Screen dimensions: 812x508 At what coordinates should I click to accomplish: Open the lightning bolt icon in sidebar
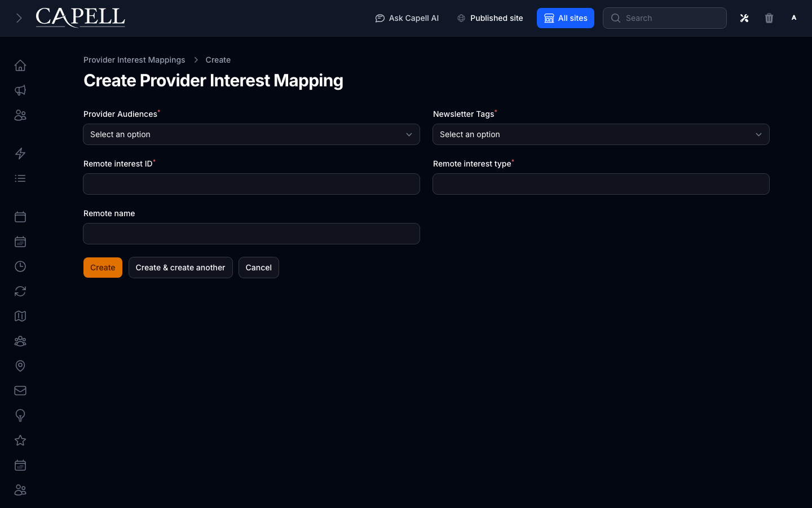pos(20,154)
